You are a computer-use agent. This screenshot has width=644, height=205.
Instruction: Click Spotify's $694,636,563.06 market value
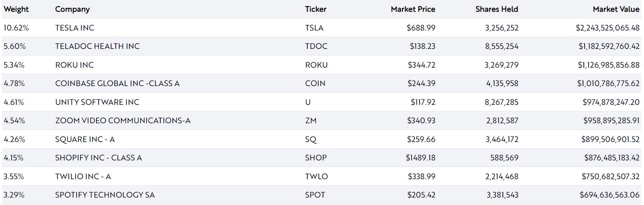point(610,195)
